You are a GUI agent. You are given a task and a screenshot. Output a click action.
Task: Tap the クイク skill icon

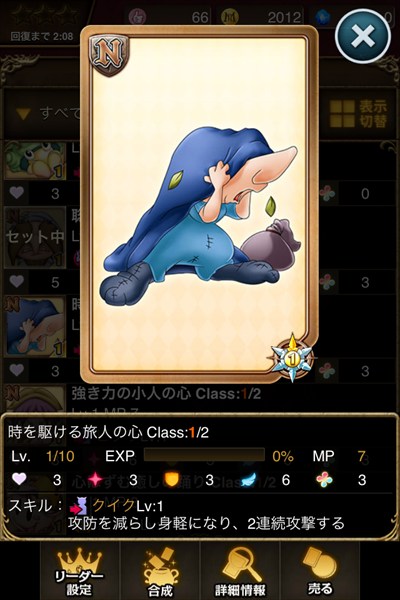point(79,506)
